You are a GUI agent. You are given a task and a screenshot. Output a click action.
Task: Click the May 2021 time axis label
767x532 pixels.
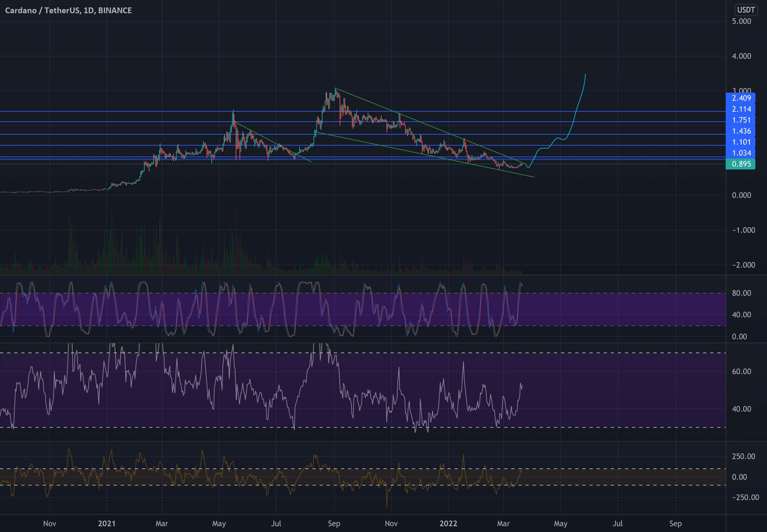click(x=219, y=523)
